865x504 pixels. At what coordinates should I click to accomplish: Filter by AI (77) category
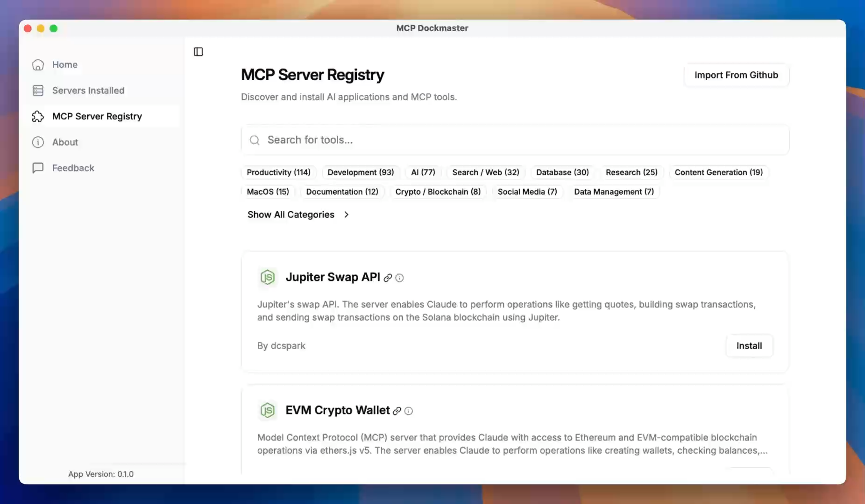(423, 172)
